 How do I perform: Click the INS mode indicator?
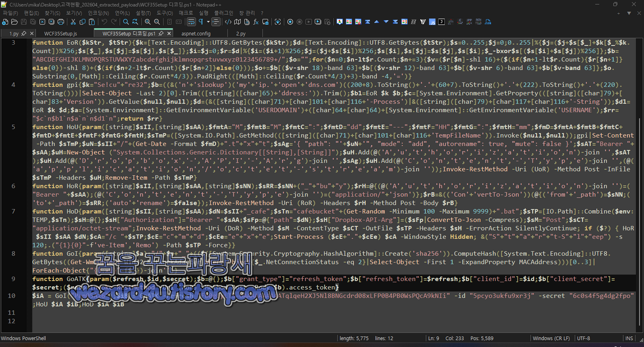629,338
